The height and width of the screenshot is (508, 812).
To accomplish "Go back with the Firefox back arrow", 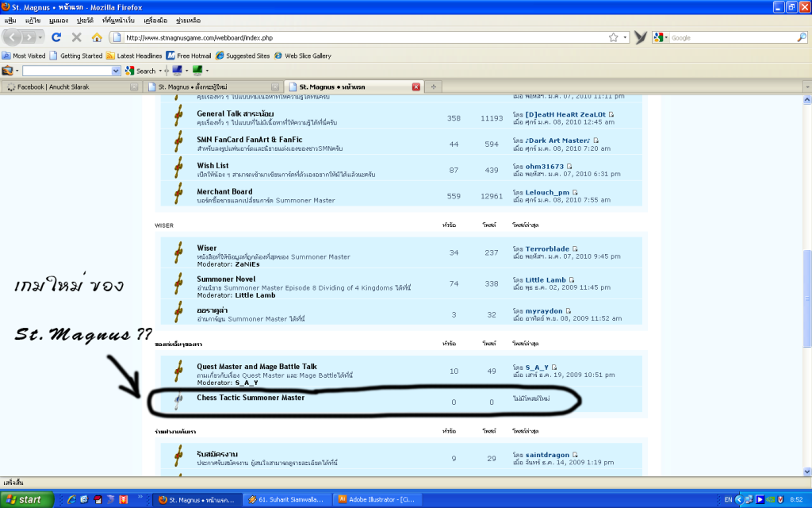I will pyautogui.click(x=13, y=37).
